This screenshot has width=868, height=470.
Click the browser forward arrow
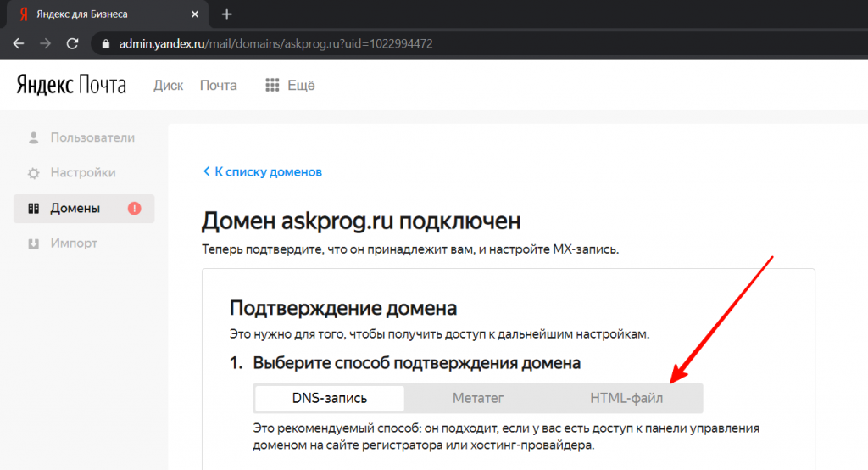pyautogui.click(x=46, y=43)
